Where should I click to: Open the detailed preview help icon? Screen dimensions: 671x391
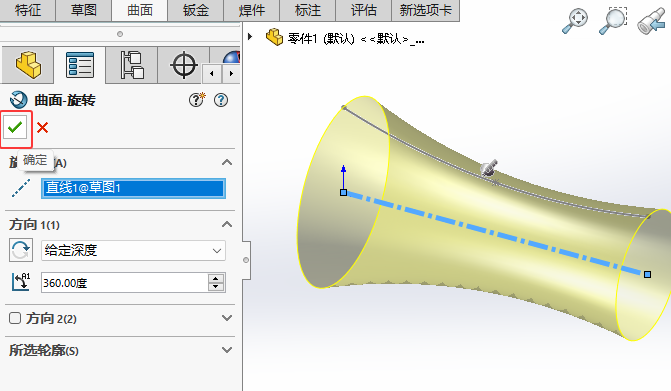pyautogui.click(x=197, y=100)
